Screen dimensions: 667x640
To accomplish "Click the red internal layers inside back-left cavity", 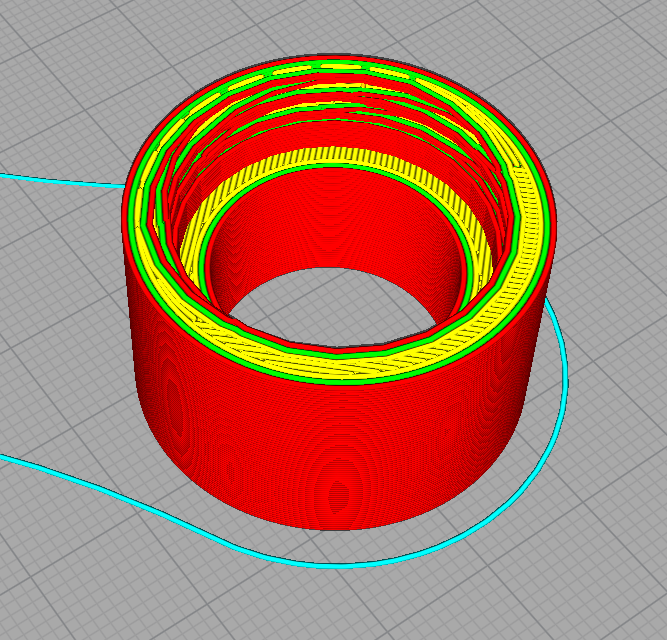I will (180, 180).
